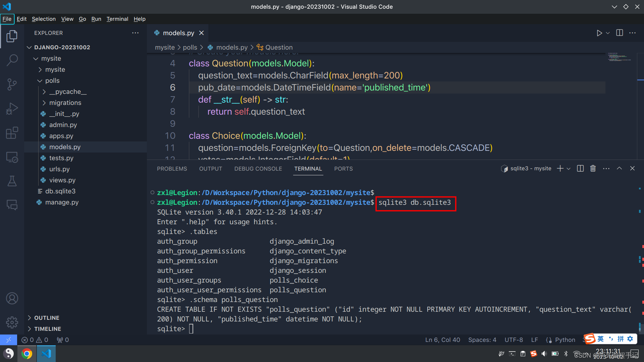Open the Edit menu

pyautogui.click(x=21, y=19)
